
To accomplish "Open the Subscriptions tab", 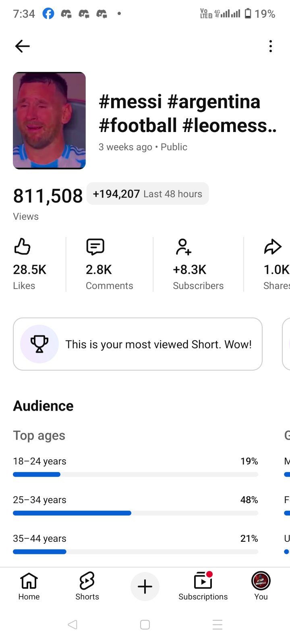I will pos(203,586).
